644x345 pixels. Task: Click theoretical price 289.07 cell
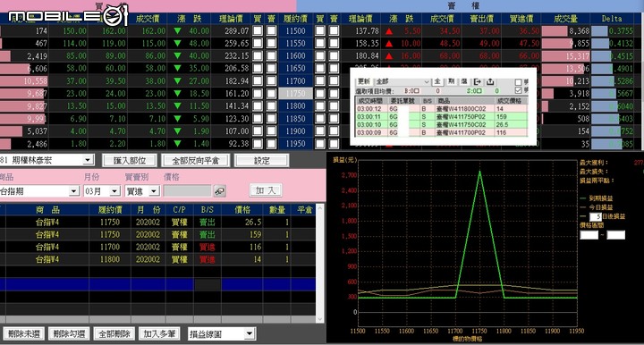(x=232, y=30)
